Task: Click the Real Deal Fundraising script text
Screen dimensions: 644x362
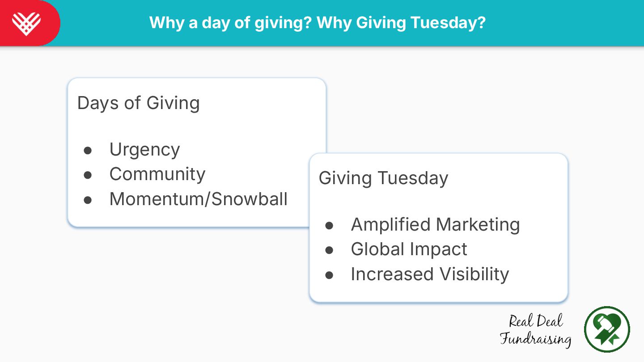Action: click(535, 331)
